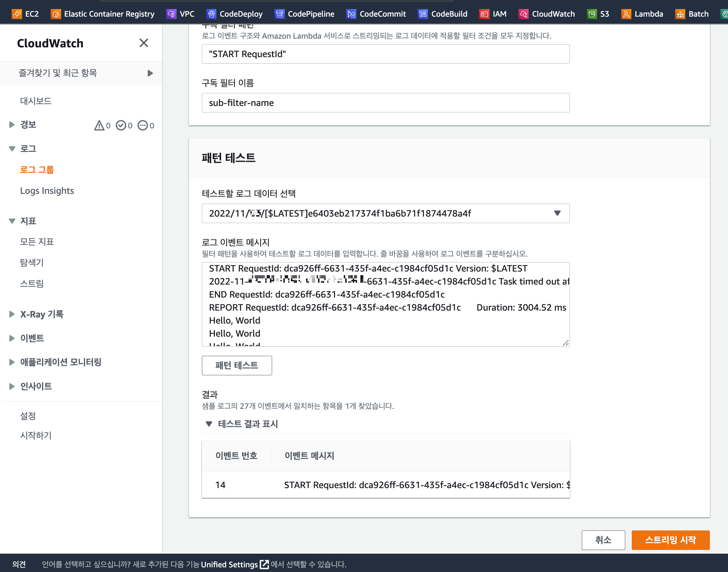The image size is (728, 572).
Task: Close the CloudWatch sidebar with the X
Action: click(144, 43)
